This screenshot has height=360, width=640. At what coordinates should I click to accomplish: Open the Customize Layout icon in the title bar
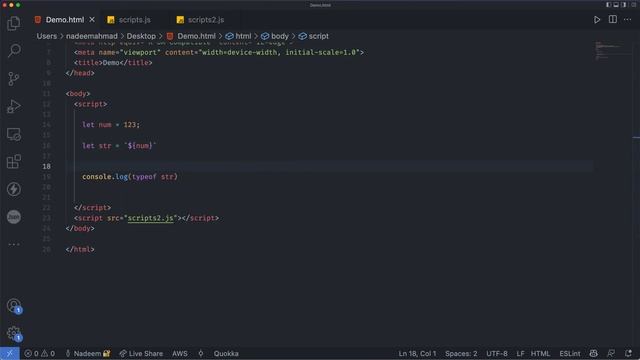[x=633, y=5]
